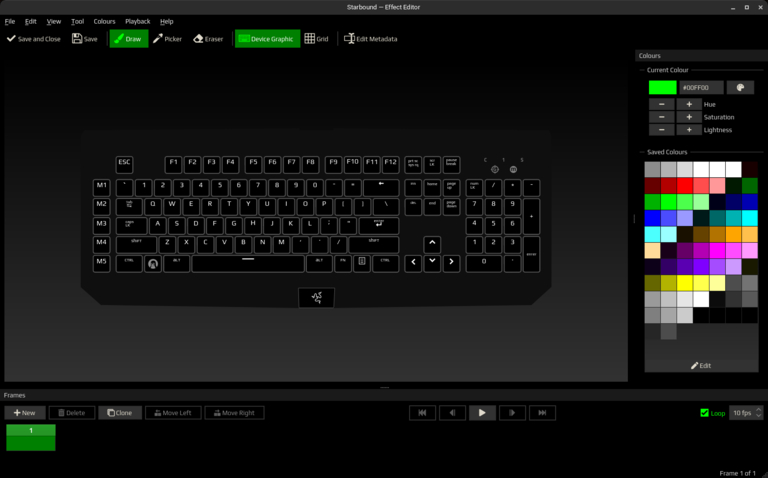This screenshot has width=768, height=478.
Task: Increase Lightness with plus button
Action: coord(689,130)
